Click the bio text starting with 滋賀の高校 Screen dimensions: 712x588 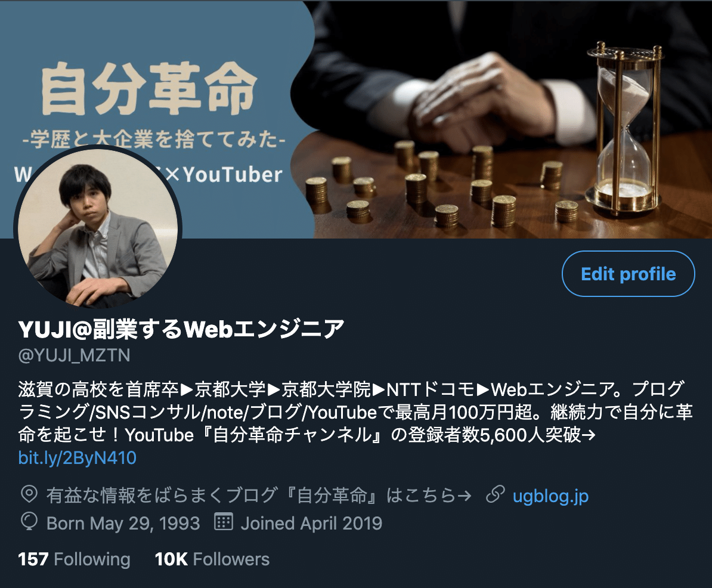[355, 412]
